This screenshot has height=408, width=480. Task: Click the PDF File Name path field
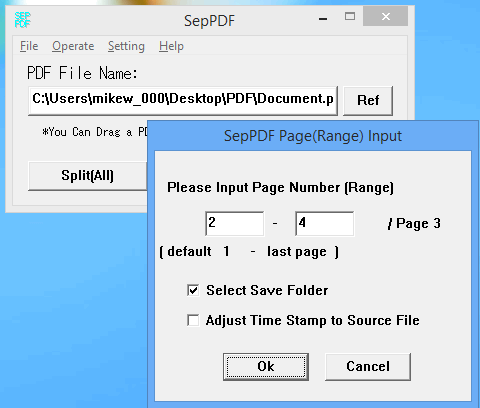183,100
